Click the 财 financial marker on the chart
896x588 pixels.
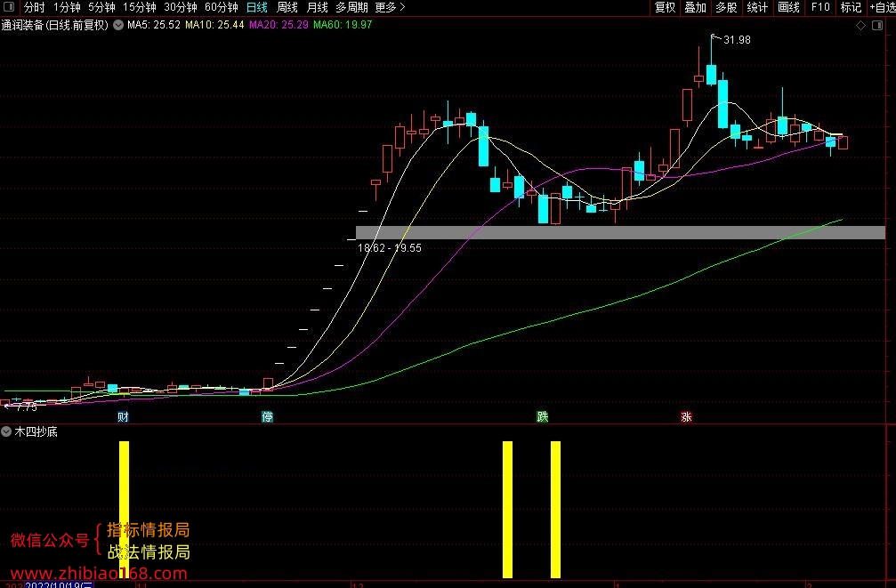click(x=123, y=416)
